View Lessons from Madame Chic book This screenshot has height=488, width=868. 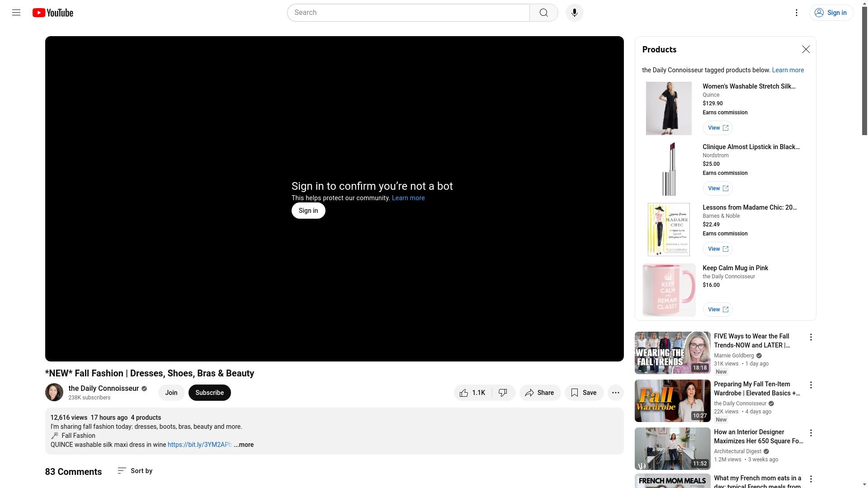[718, 249]
